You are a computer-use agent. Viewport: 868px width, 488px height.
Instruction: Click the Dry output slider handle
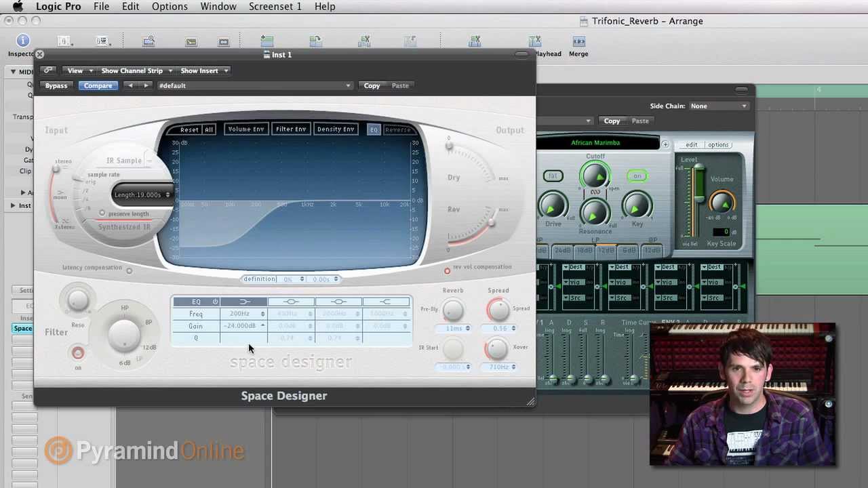pos(448,146)
